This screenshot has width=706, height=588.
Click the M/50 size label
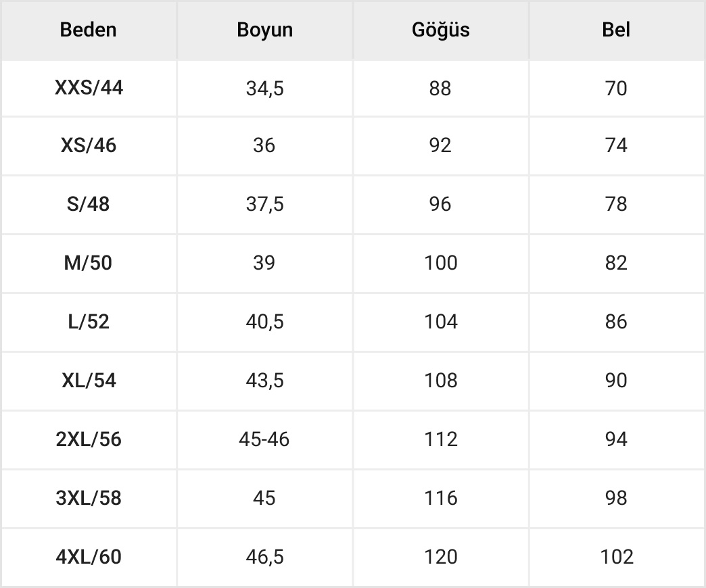click(89, 263)
